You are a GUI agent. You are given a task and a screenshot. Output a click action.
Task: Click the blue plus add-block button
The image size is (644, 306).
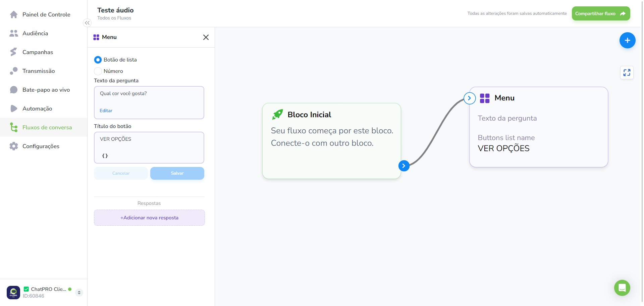627,40
